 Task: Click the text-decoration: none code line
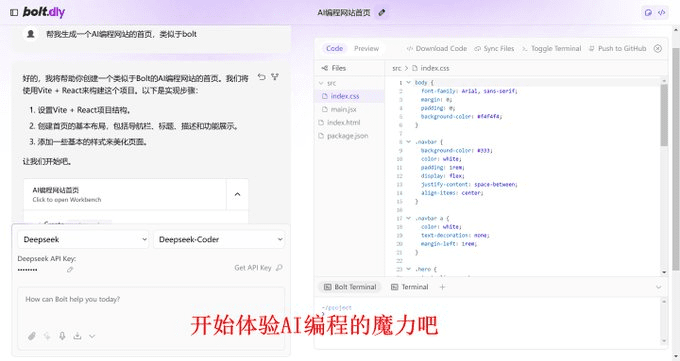pyautogui.click(x=455, y=235)
